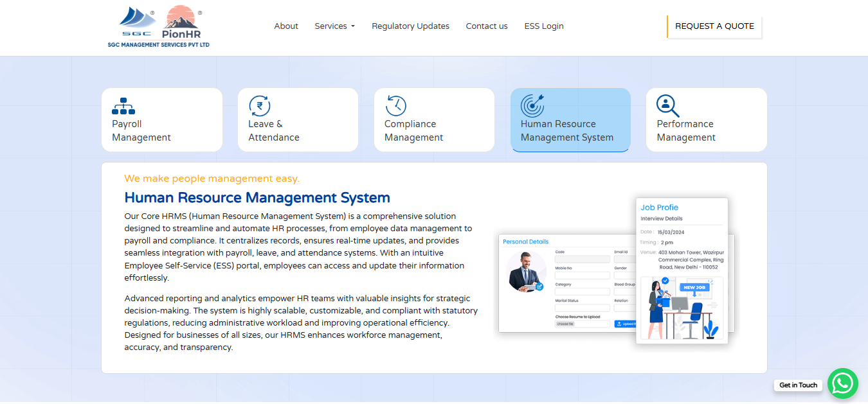
Task: Expand the Services dropdown menu
Action: [x=334, y=26]
